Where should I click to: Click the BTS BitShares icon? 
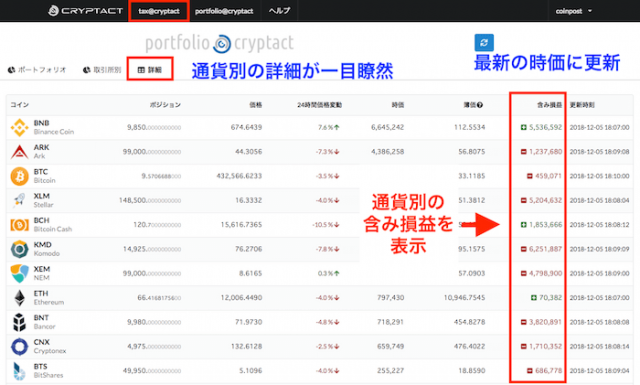click(19, 371)
